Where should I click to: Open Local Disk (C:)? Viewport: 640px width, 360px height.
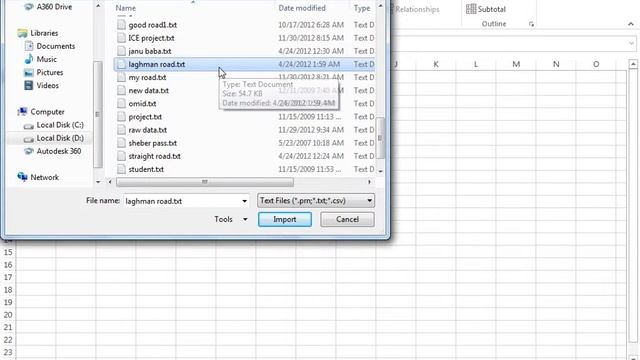point(60,125)
